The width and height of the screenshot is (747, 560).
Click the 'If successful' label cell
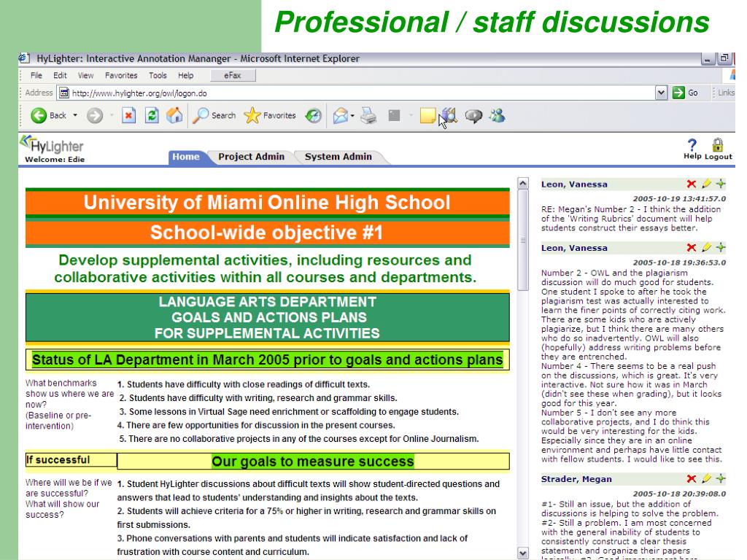71,460
